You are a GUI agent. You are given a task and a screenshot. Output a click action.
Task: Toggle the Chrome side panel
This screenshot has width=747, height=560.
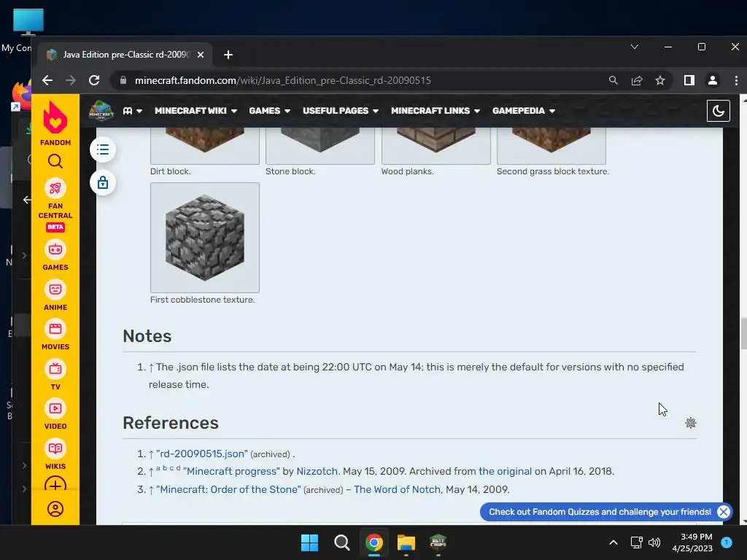689,80
